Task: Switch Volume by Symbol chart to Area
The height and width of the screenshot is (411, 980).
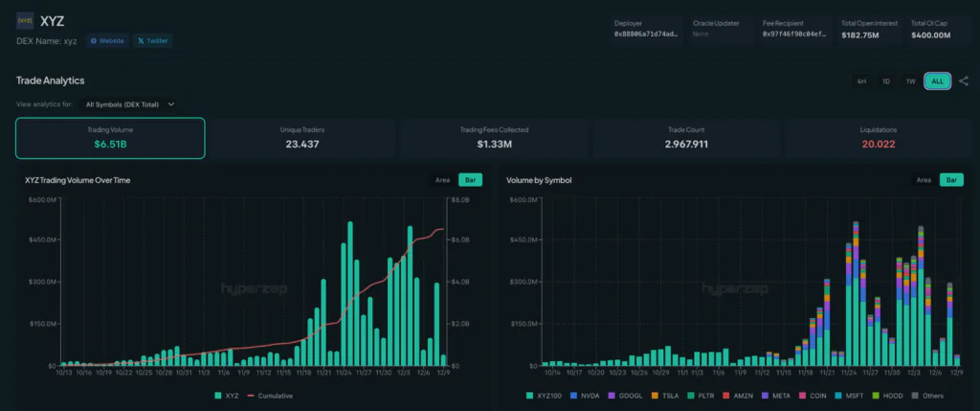Action: pos(924,179)
